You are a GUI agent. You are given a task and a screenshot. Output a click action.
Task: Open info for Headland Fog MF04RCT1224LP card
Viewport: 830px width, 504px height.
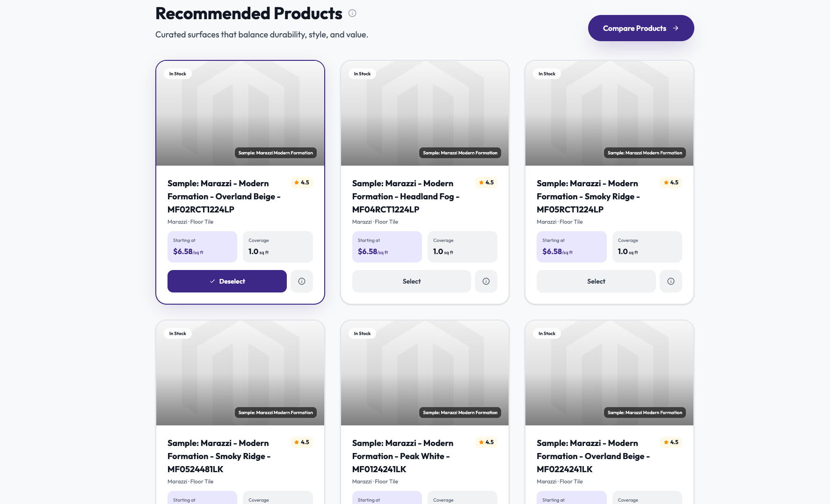[486, 281]
